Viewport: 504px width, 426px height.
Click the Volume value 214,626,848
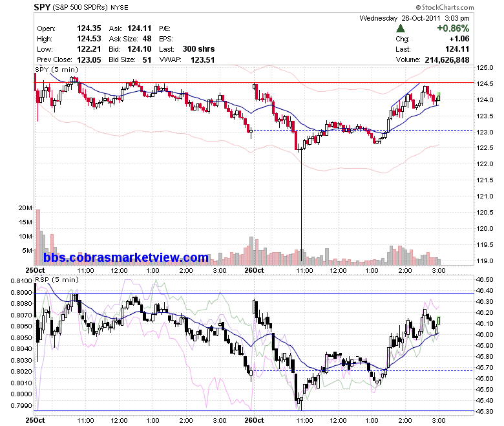[447, 60]
